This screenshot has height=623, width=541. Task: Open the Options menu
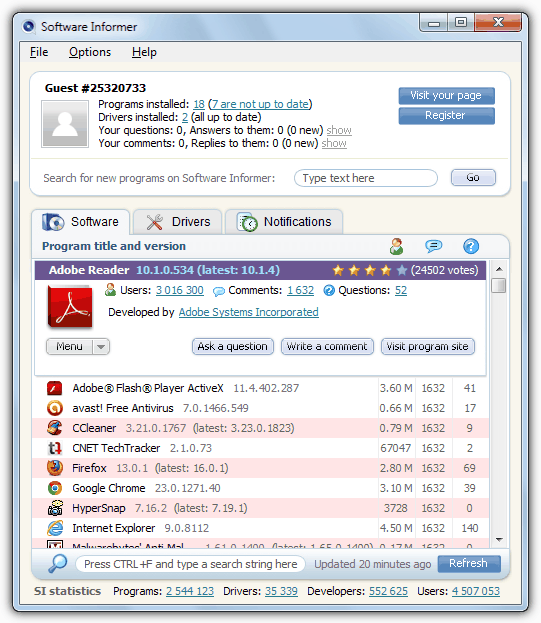coord(90,52)
